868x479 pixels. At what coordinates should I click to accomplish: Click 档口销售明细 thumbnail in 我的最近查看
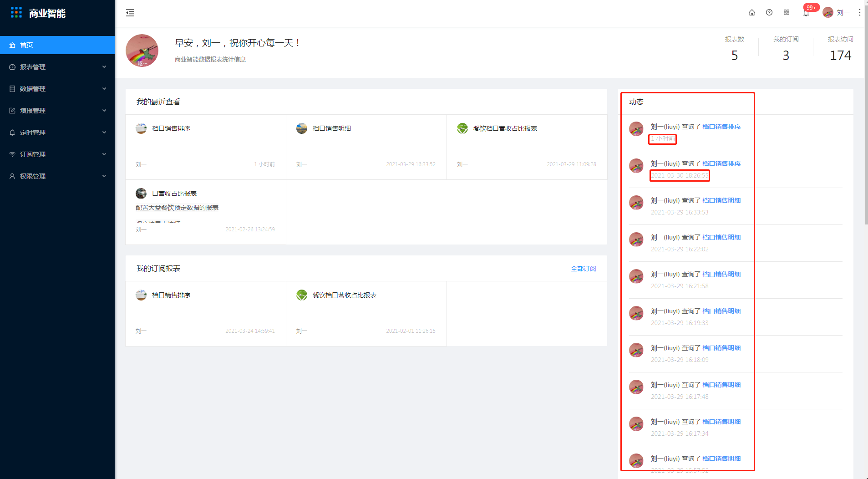tap(302, 128)
